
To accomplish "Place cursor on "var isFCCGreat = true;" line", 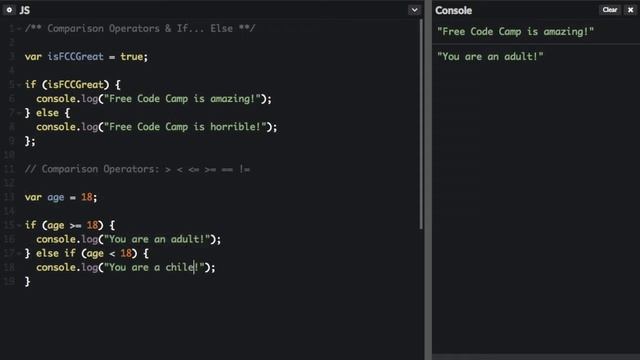I will [86, 57].
